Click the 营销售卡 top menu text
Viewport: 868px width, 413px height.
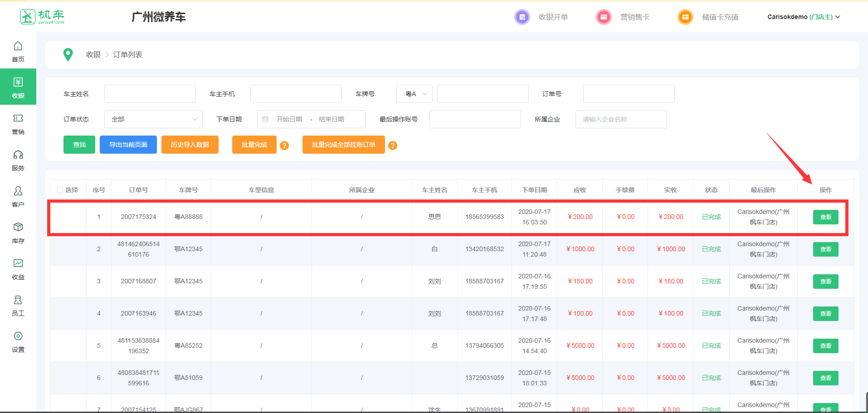[x=635, y=17]
